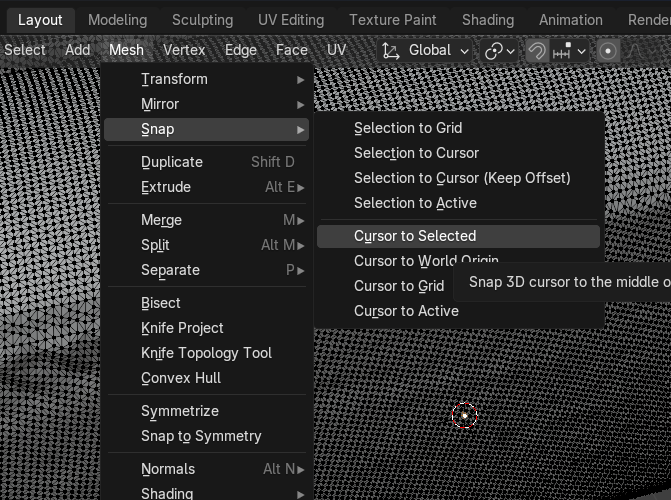The height and width of the screenshot is (500, 671).
Task: Open the snap options dropdown arrow
Action: coord(582,52)
